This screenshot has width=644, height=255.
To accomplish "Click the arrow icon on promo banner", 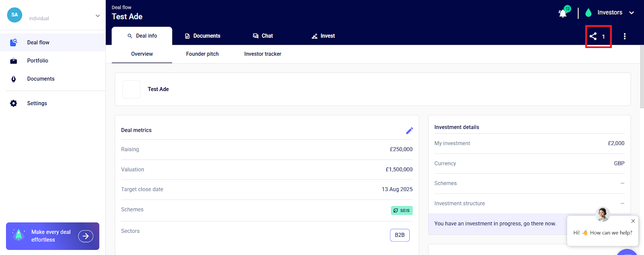I will point(86,236).
